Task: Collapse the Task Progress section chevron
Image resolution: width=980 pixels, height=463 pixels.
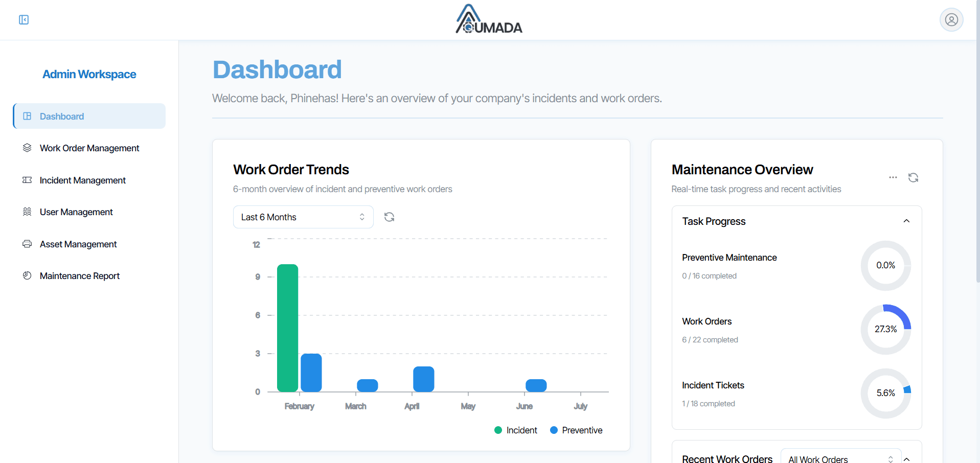Action: point(906,221)
